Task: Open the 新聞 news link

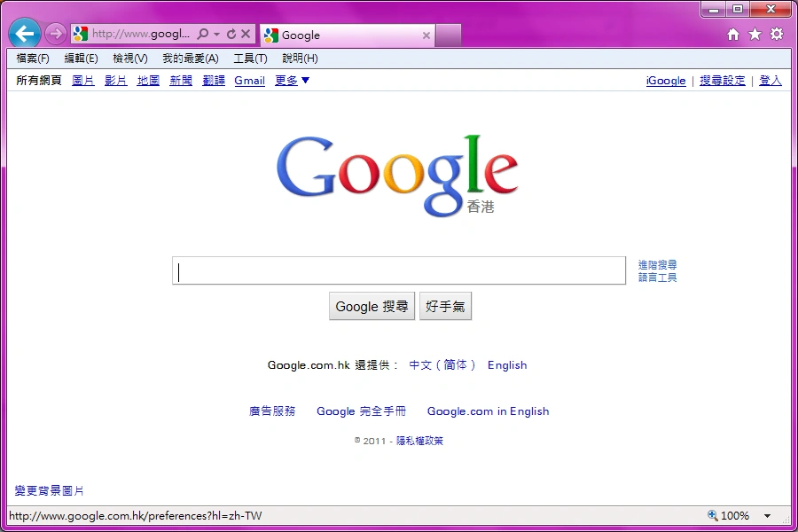Action: [181, 81]
